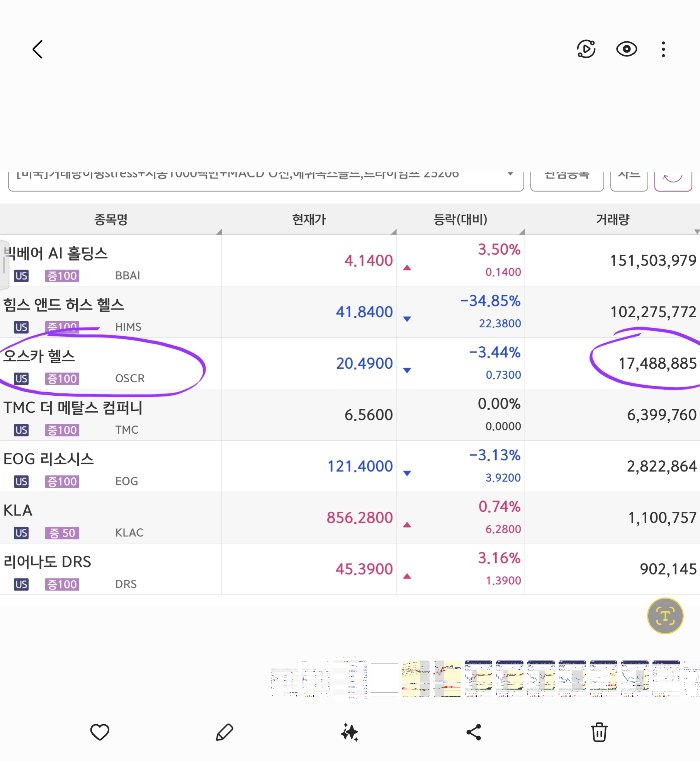Toggle the eye view icon
700x761 pixels.
coord(626,49)
